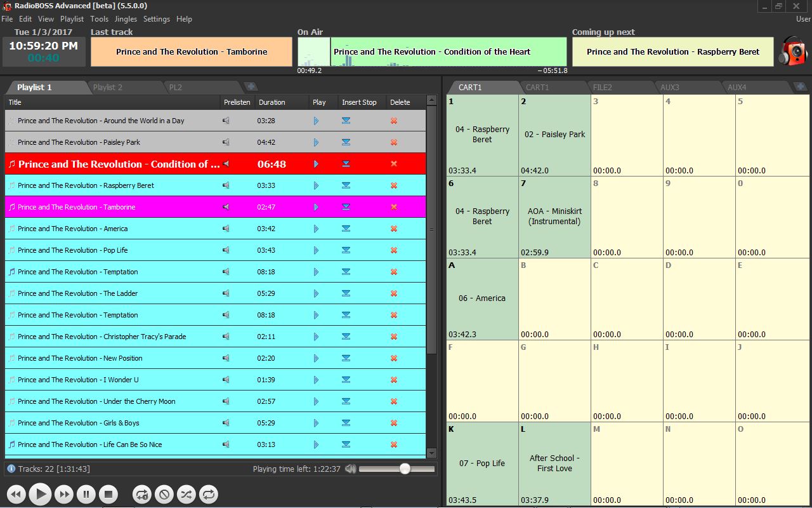Image resolution: width=812 pixels, height=508 pixels.
Task: Click the volume slider knob
Action: pos(405,469)
